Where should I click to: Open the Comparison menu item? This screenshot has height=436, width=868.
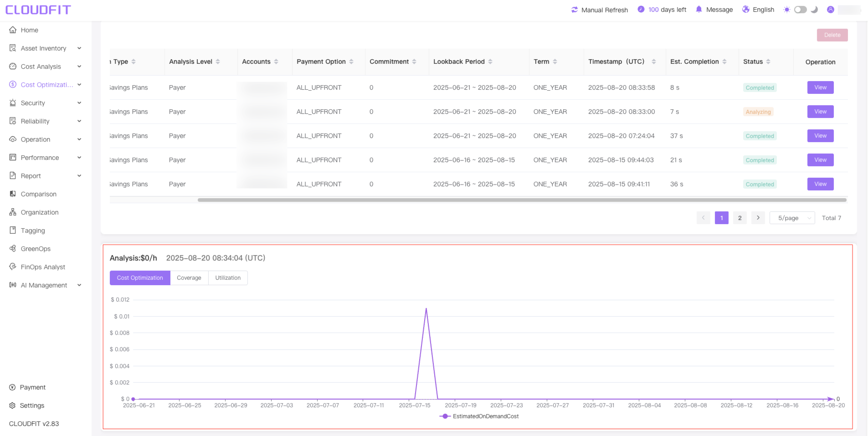pyautogui.click(x=38, y=194)
